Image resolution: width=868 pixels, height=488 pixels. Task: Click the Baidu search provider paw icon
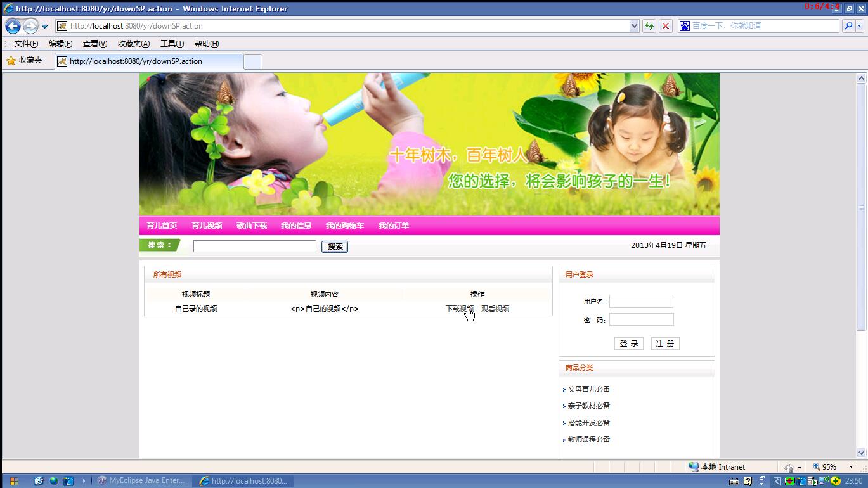click(x=684, y=26)
